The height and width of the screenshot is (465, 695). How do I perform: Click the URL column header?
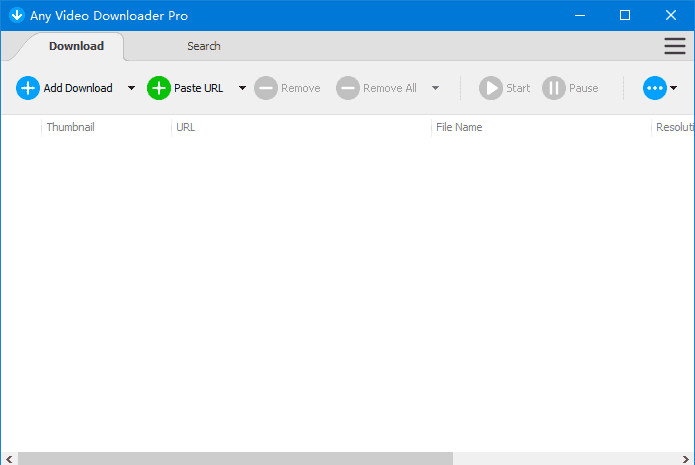[x=301, y=127]
